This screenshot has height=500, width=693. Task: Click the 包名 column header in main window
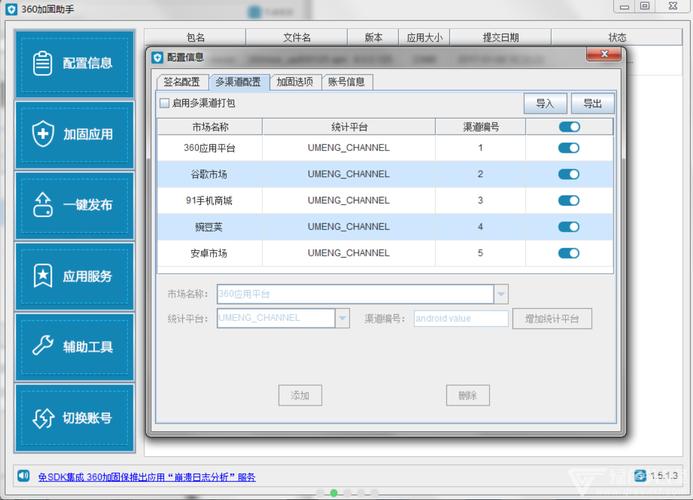pos(195,38)
